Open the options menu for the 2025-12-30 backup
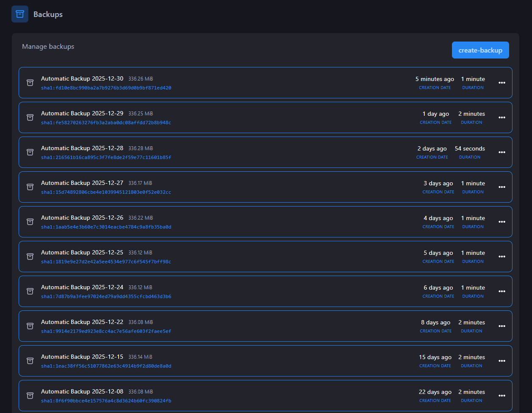The image size is (532, 413). [x=502, y=83]
